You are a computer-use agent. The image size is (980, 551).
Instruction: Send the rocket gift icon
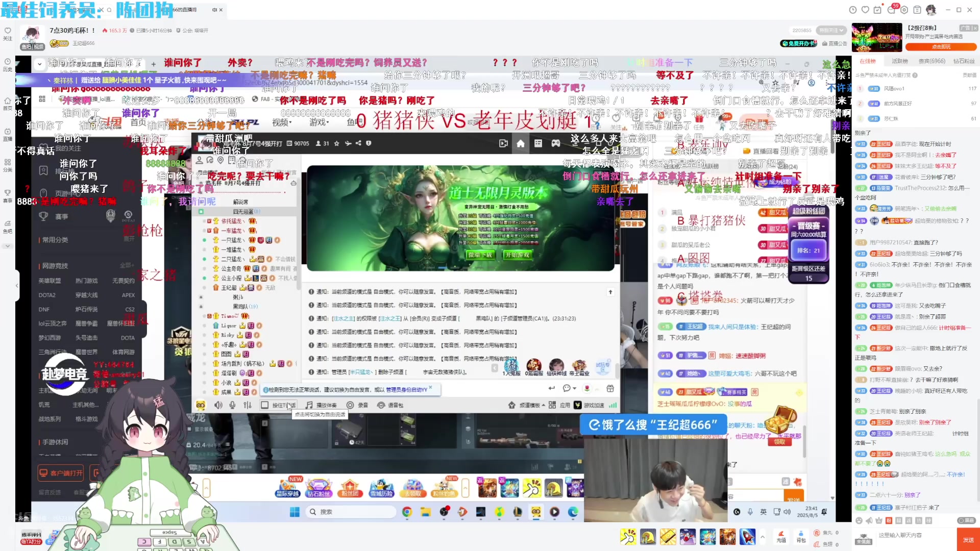747,537
